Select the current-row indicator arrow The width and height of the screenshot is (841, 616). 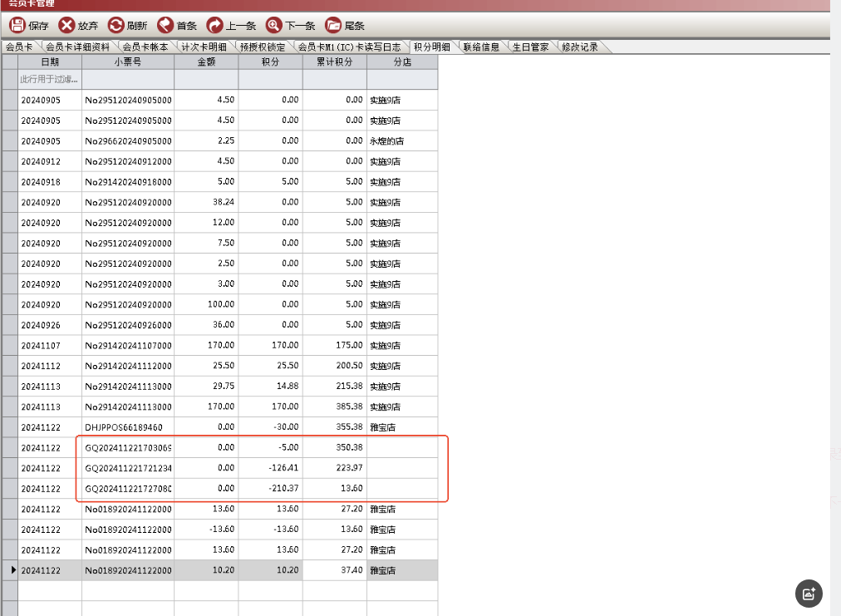point(13,569)
